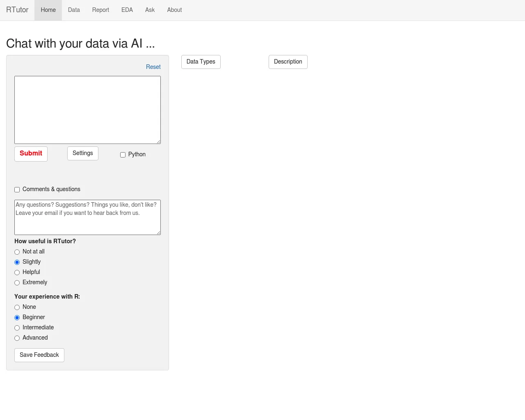525x420 pixels.
Task: Choose the 'Helpful' radio button
Action: click(17, 272)
